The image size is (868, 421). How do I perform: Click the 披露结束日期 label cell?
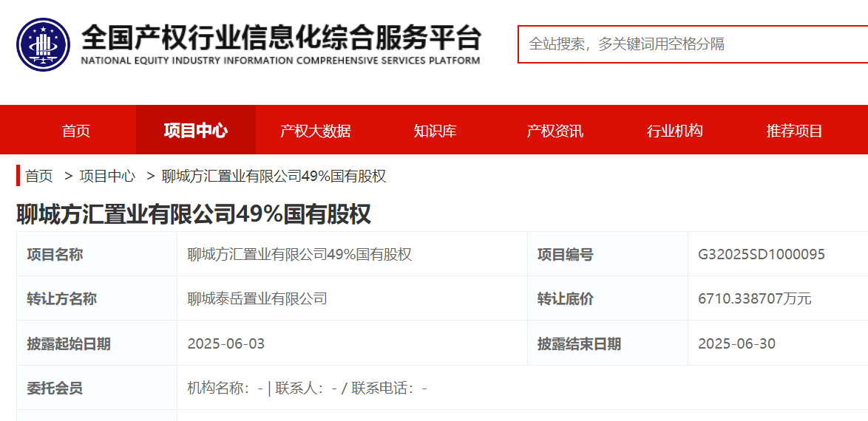pos(607,343)
